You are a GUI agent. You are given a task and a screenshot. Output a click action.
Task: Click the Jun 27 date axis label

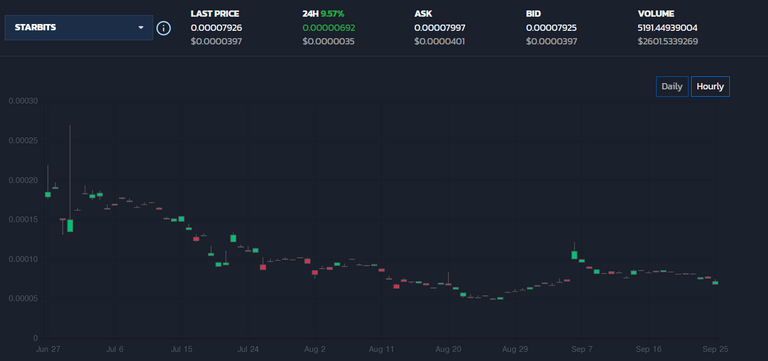[48, 350]
